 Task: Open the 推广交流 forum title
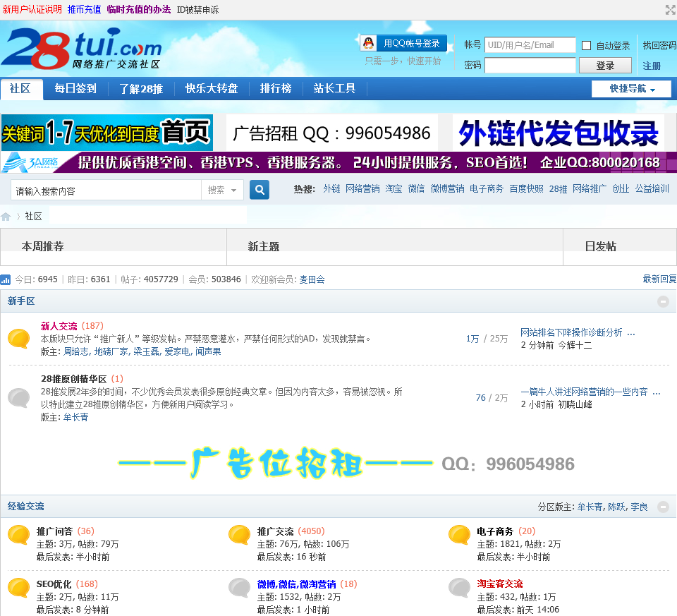click(x=276, y=531)
